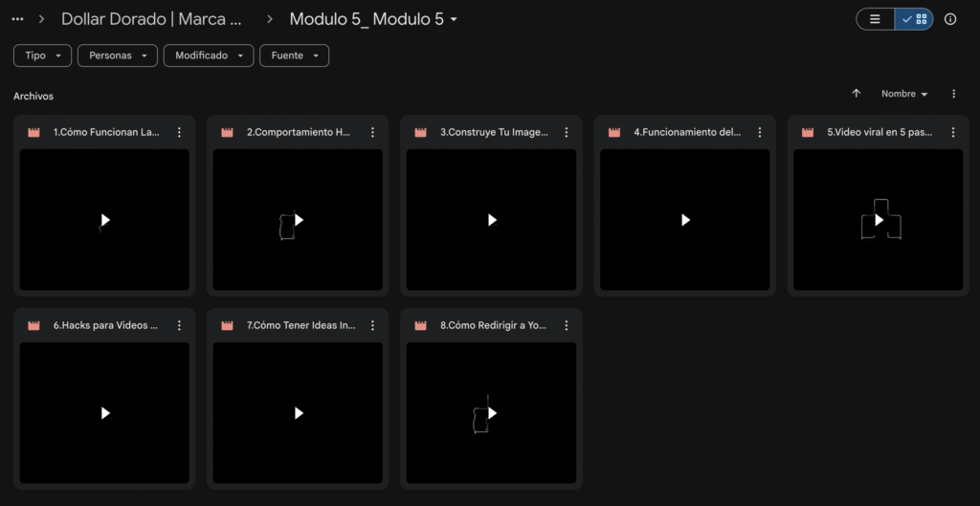Open the Fuente filter dropdown
The image size is (980, 506).
point(294,55)
